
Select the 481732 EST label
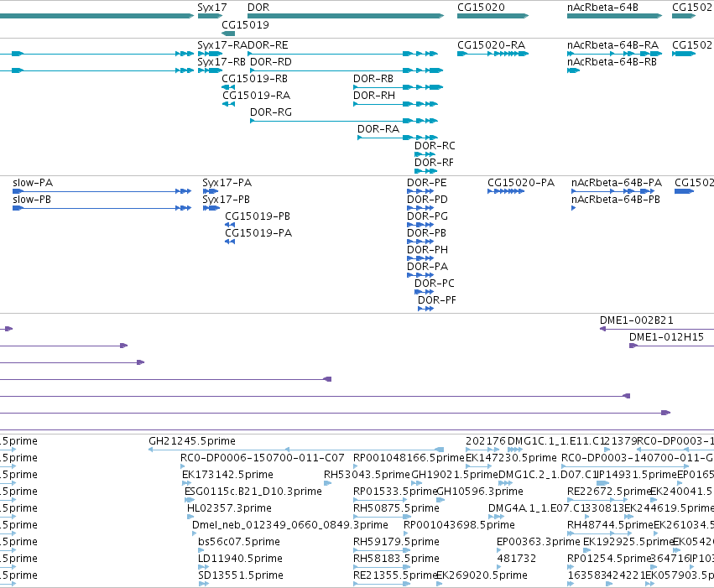pyautogui.click(x=516, y=559)
